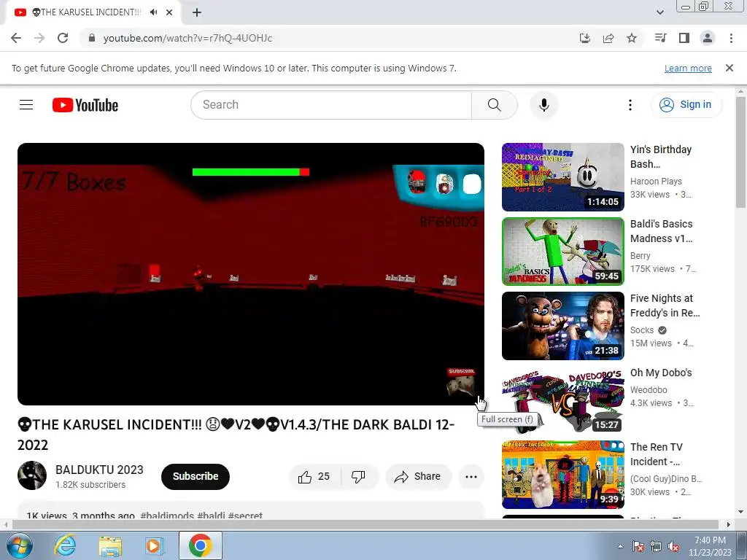747x560 pixels.
Task: Open YouTube settings three-dot menu
Action: click(630, 105)
